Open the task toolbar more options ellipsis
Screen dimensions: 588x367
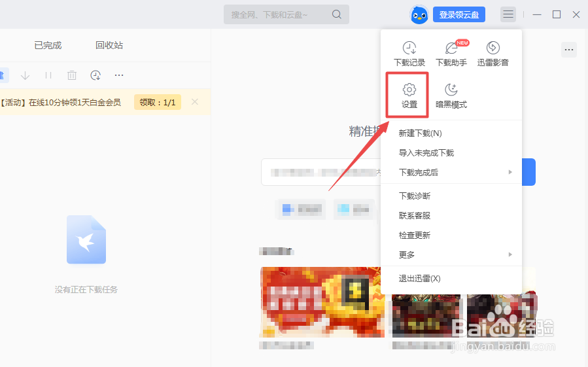coord(119,75)
